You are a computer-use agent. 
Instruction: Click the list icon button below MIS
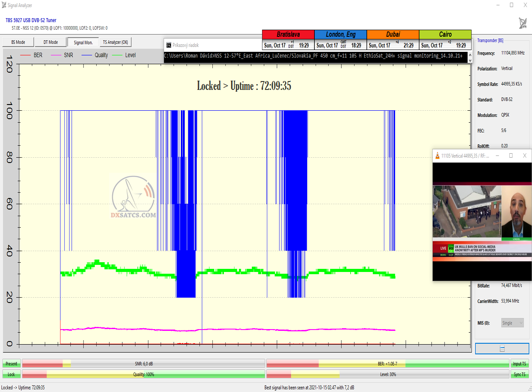point(502,349)
